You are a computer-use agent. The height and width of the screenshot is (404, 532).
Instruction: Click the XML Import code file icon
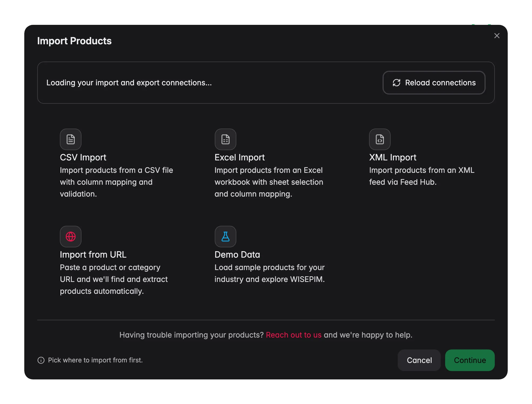(380, 139)
